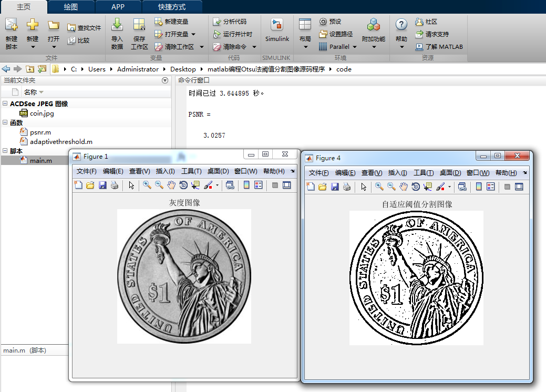Click 附加功能 (Add-Ons) button
The width and height of the screenshot is (546, 392).
pyautogui.click(x=373, y=34)
